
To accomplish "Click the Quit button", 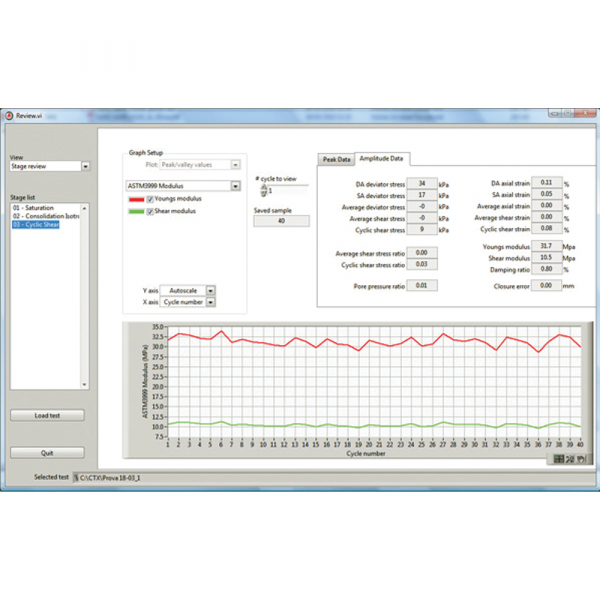I will tap(47, 452).
